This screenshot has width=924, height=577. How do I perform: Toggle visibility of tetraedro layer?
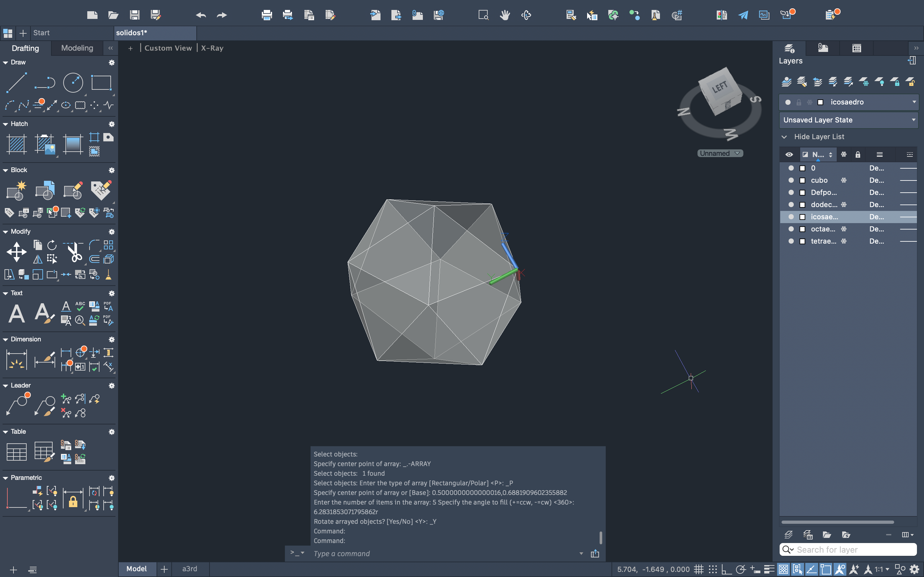pyautogui.click(x=791, y=241)
